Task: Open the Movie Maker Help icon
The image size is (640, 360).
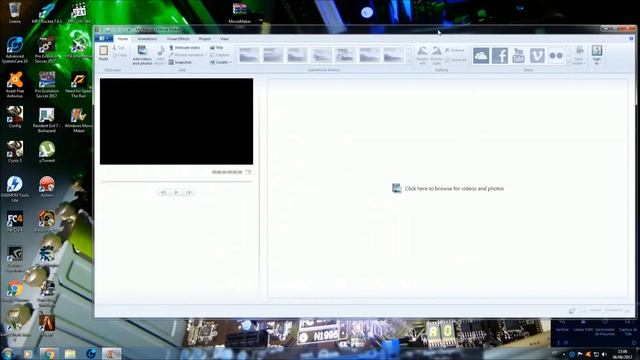Action: pos(631,39)
